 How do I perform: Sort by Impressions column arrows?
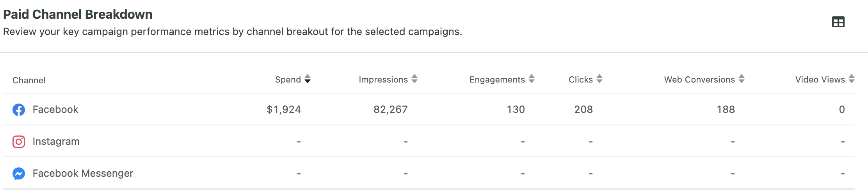tap(414, 79)
